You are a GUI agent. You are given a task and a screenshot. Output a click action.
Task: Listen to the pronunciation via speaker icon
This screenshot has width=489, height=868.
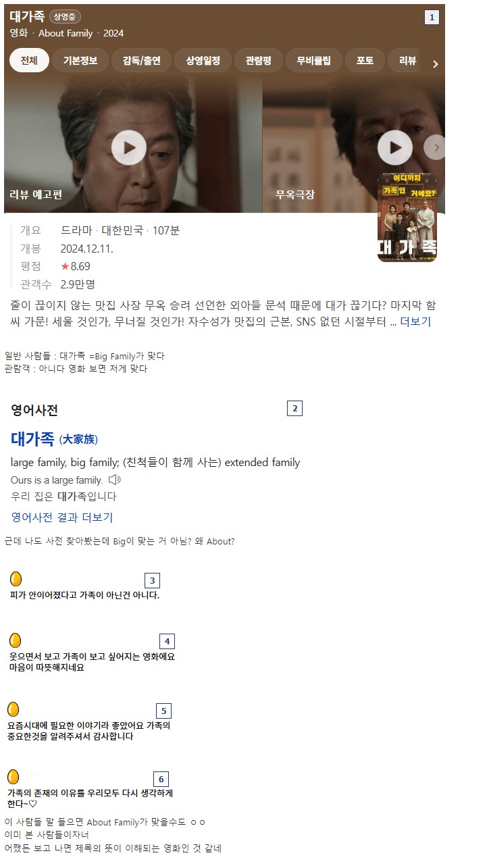pyautogui.click(x=115, y=480)
